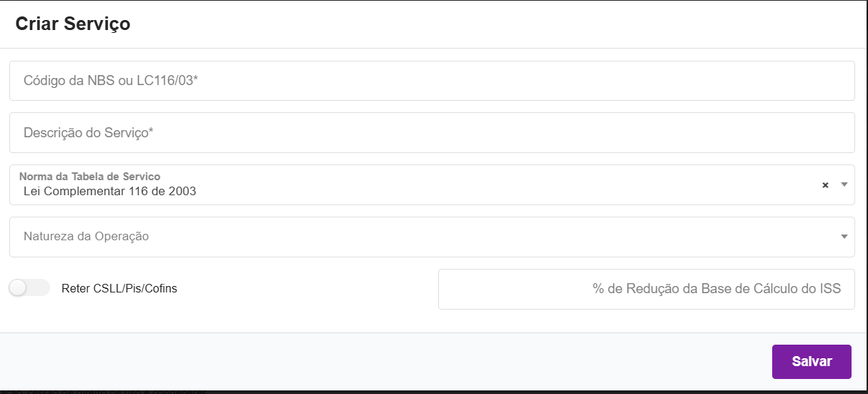
Task: Click the Código da NBS placeholder text
Action: click(x=111, y=81)
